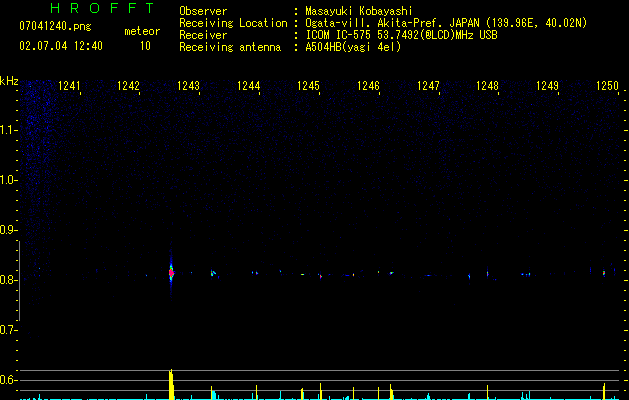The width and height of the screenshot is (629, 400).
Task: Click the 0.9 kHz frequency axis label
Action: click(x=8, y=230)
